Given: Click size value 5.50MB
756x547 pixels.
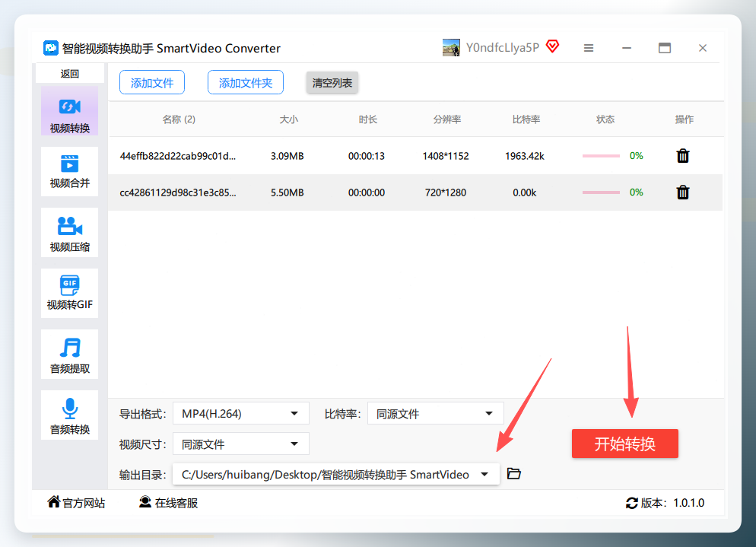Looking at the screenshot, I should 287,192.
